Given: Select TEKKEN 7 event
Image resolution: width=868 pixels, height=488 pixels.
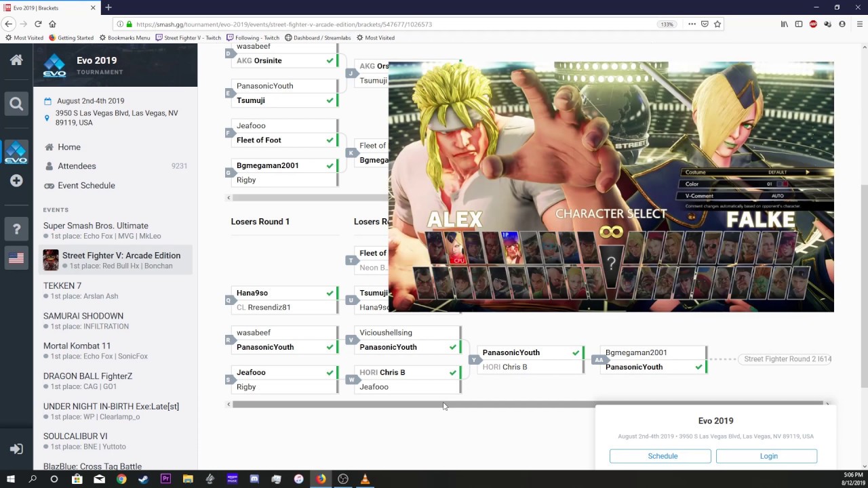Looking at the screenshot, I should 62,286.
